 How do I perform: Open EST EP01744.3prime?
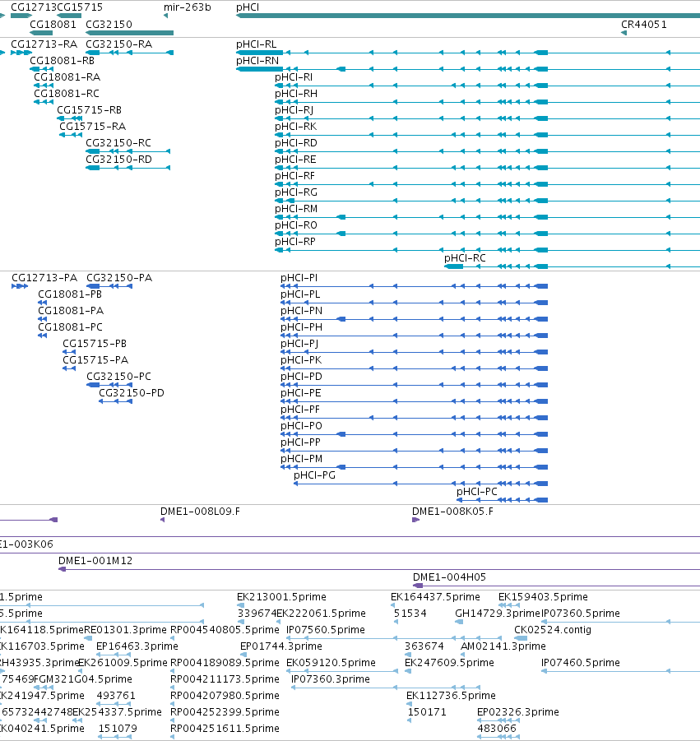281,646
